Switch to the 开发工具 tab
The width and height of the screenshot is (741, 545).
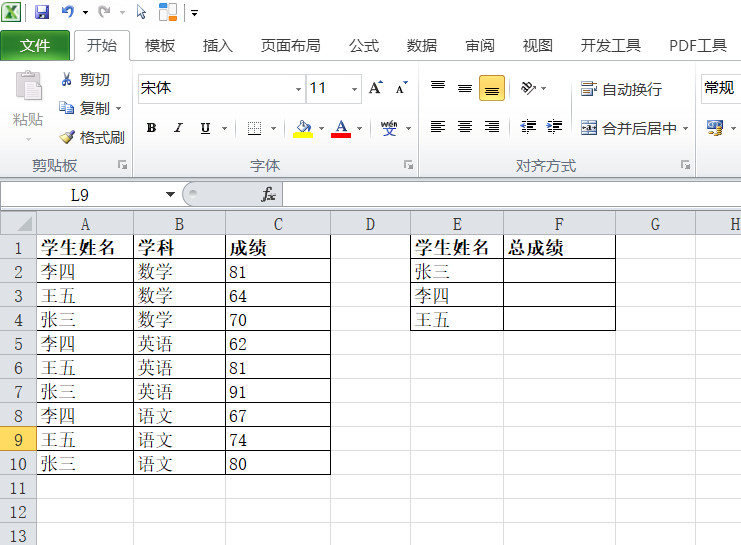click(611, 45)
